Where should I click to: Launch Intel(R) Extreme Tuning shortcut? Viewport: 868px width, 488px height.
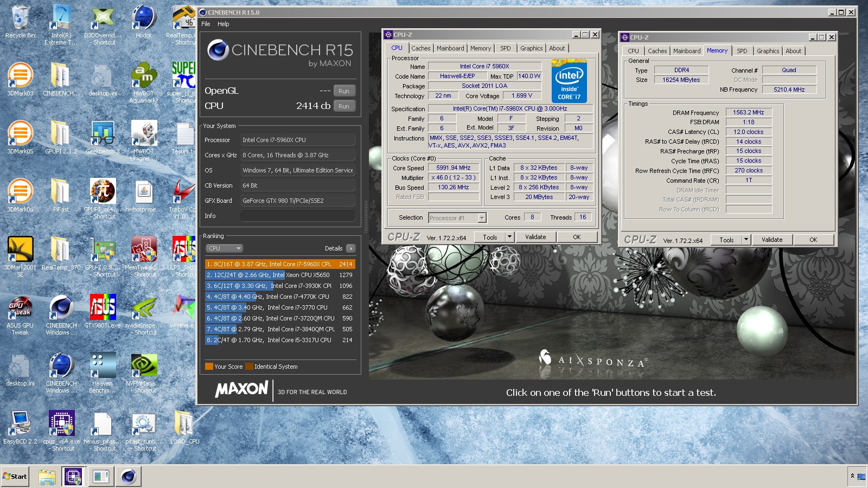tap(61, 24)
